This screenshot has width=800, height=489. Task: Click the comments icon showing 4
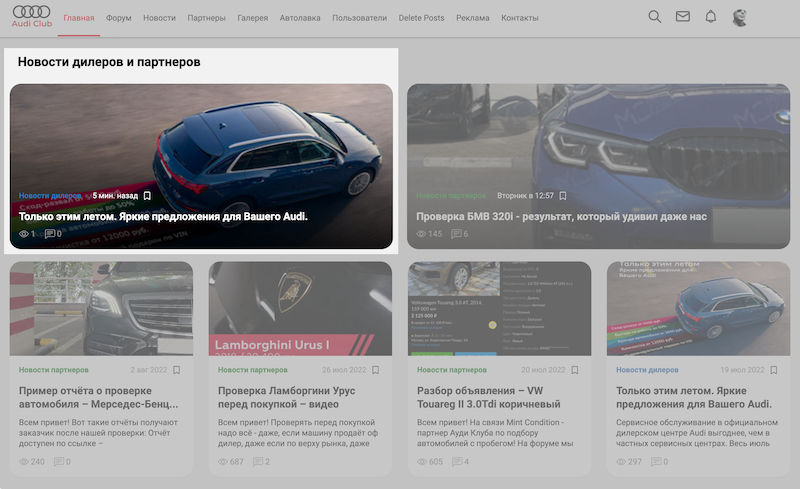[x=457, y=461]
